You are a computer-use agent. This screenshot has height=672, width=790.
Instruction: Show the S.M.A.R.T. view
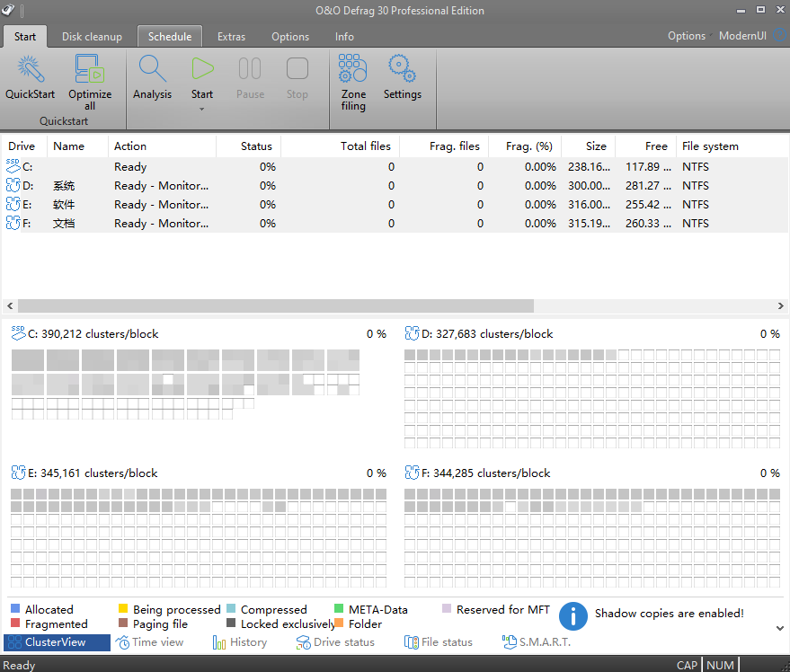(537, 642)
